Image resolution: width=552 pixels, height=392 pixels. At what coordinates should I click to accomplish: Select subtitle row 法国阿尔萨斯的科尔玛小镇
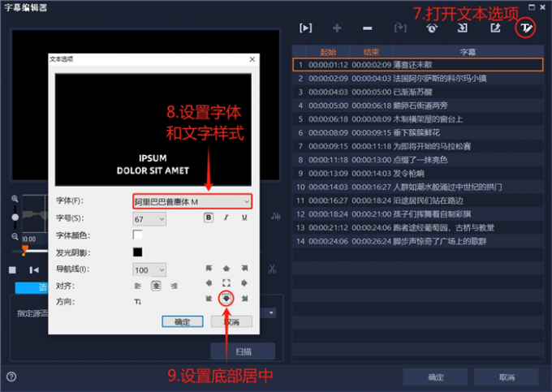(x=417, y=78)
